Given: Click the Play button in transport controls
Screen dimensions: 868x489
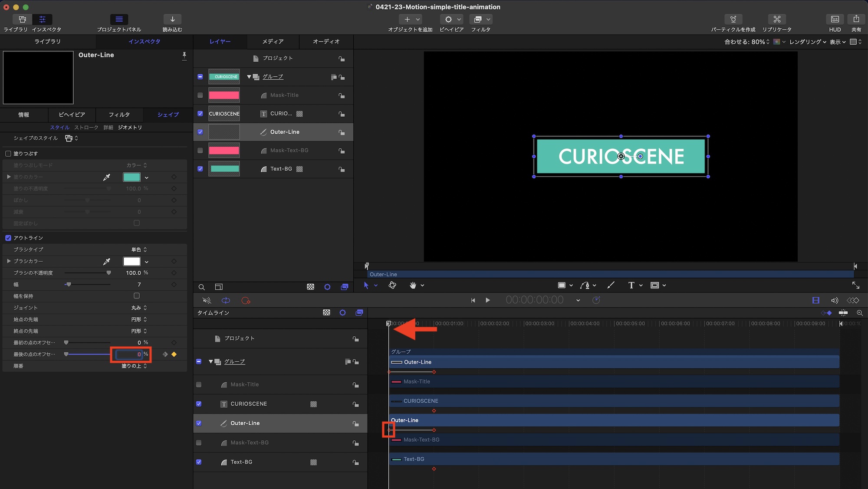Looking at the screenshot, I should [x=487, y=300].
